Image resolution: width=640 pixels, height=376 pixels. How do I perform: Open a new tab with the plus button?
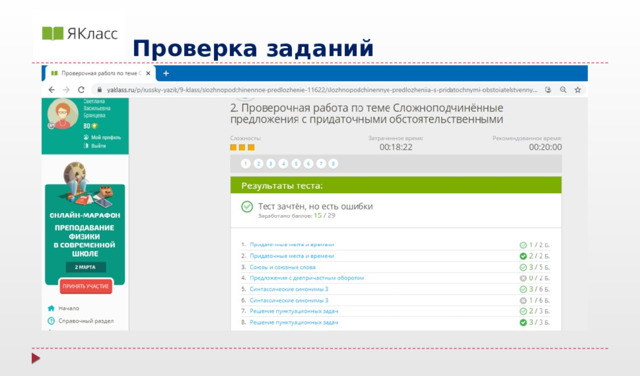[x=166, y=73]
